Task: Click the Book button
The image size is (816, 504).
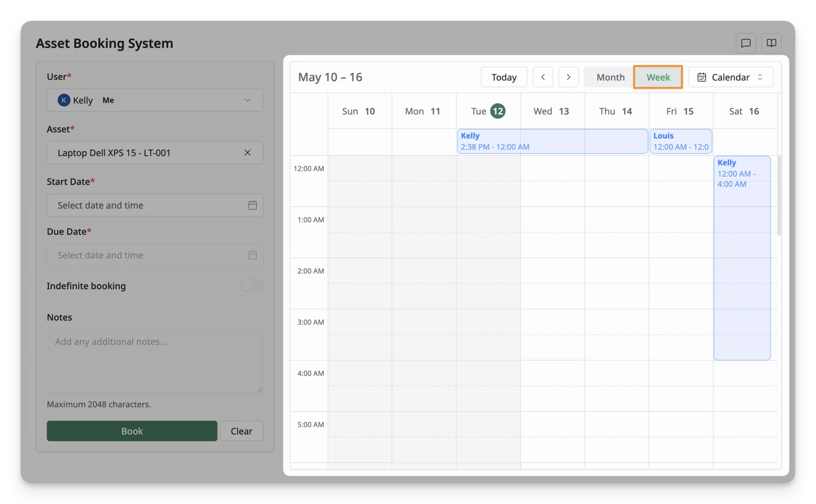Action: [132, 431]
